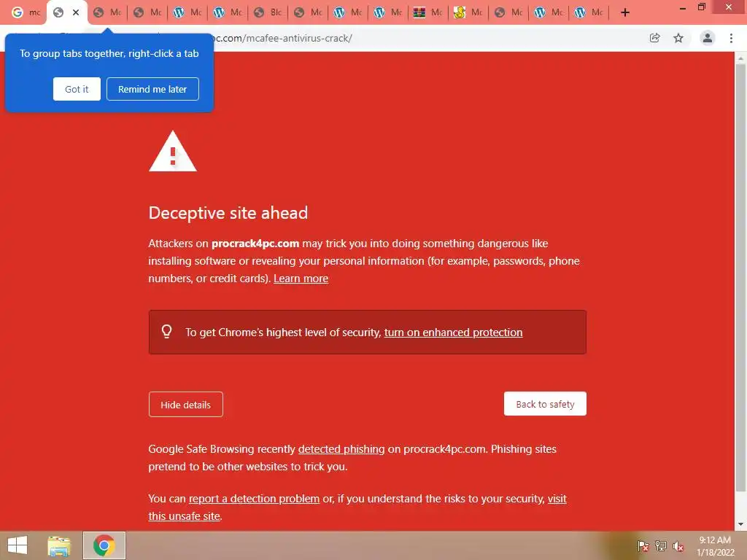
Task: Click the Back to safety button
Action: 545,404
